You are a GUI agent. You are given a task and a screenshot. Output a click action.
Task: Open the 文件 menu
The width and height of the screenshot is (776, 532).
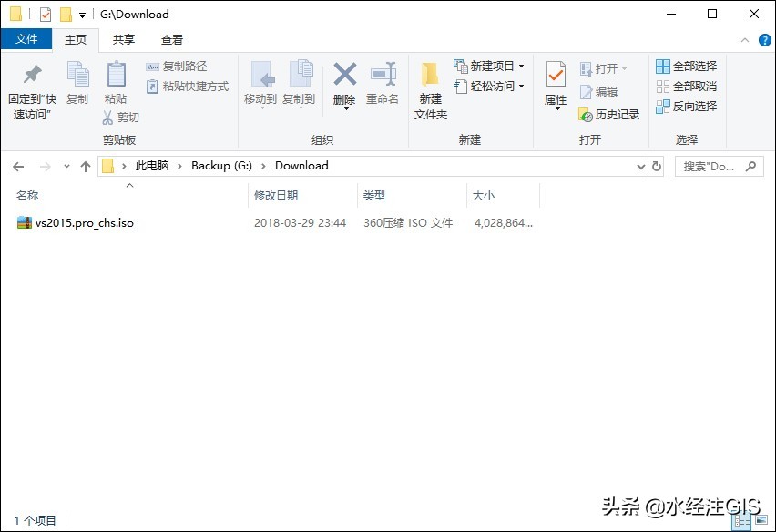pos(27,39)
